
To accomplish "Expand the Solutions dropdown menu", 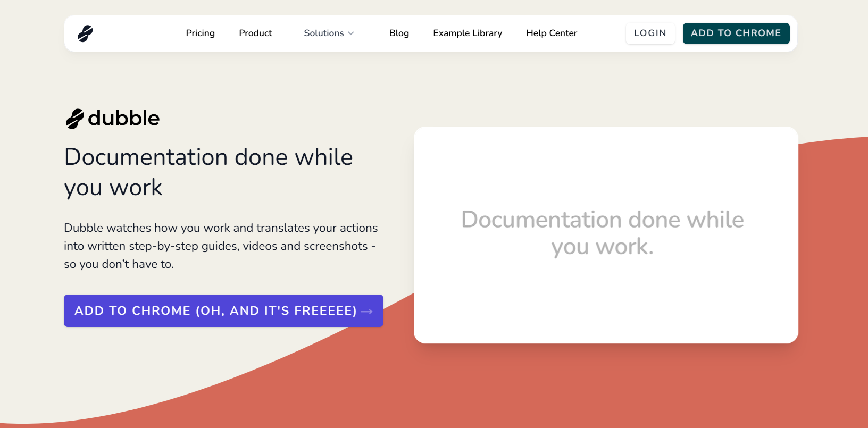I will pos(329,33).
